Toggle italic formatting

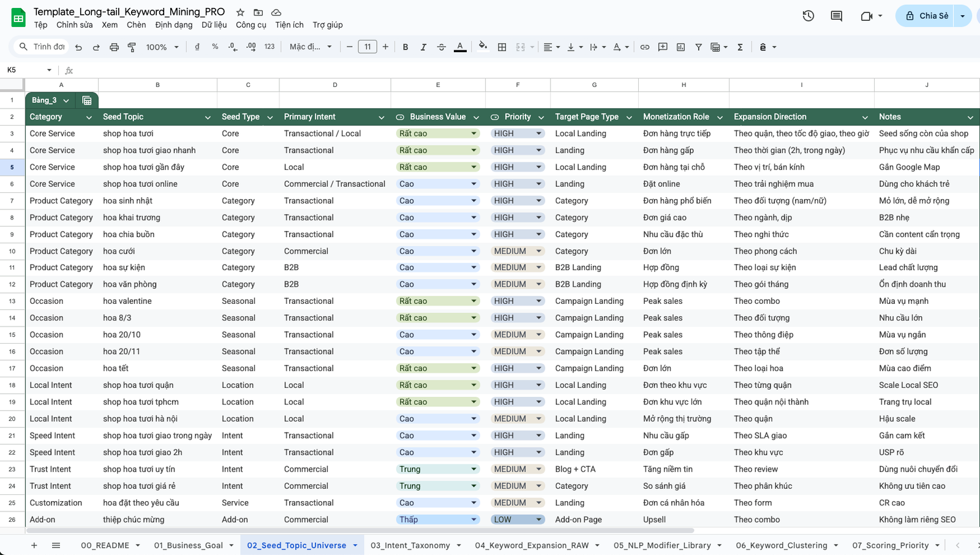point(423,47)
